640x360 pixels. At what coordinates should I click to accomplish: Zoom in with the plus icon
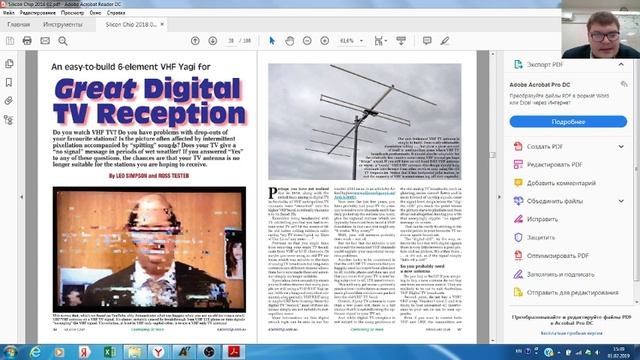[x=324, y=41]
